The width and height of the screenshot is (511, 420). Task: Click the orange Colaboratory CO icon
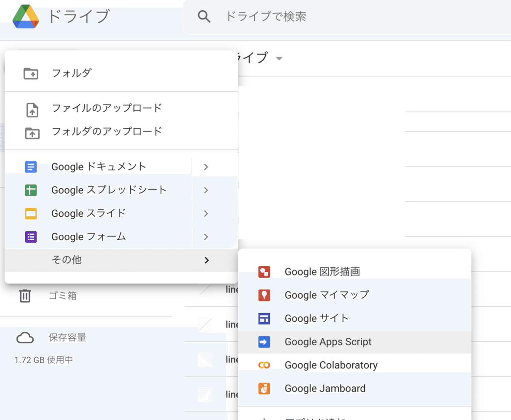264,365
